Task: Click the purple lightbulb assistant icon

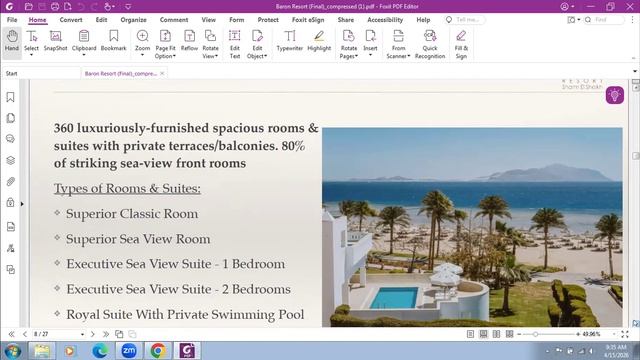Action: (615, 95)
